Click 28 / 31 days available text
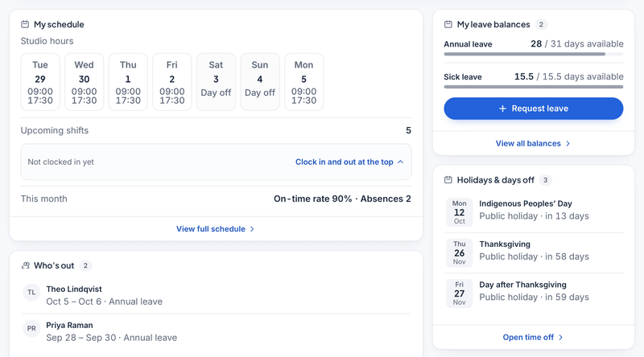 [577, 44]
